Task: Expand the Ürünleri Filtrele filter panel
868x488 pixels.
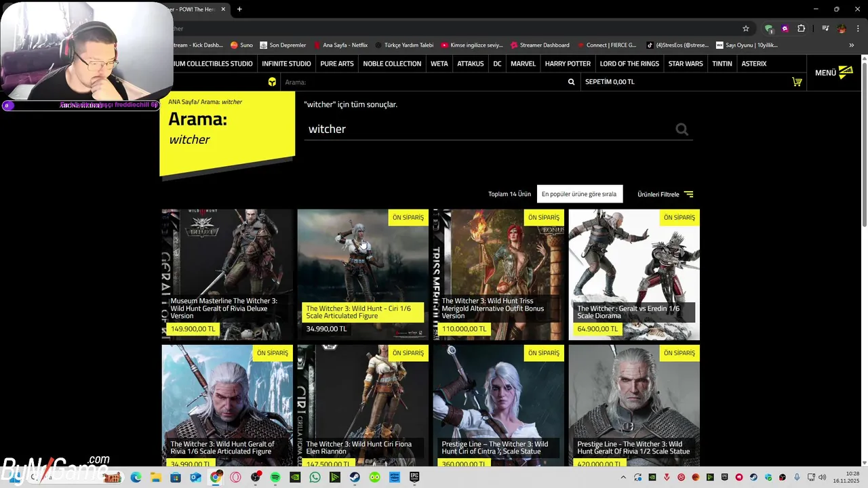Action: coord(665,195)
